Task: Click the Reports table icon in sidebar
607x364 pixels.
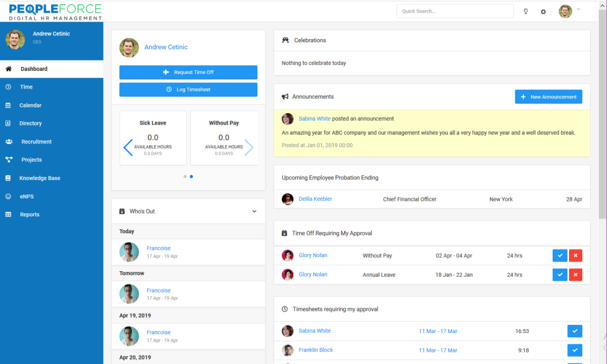Action: tap(8, 215)
